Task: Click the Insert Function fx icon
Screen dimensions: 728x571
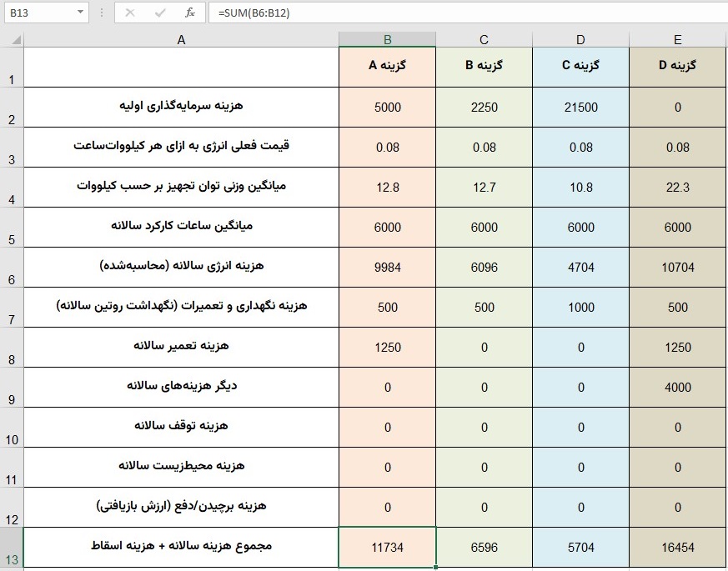Action: pyautogui.click(x=190, y=12)
